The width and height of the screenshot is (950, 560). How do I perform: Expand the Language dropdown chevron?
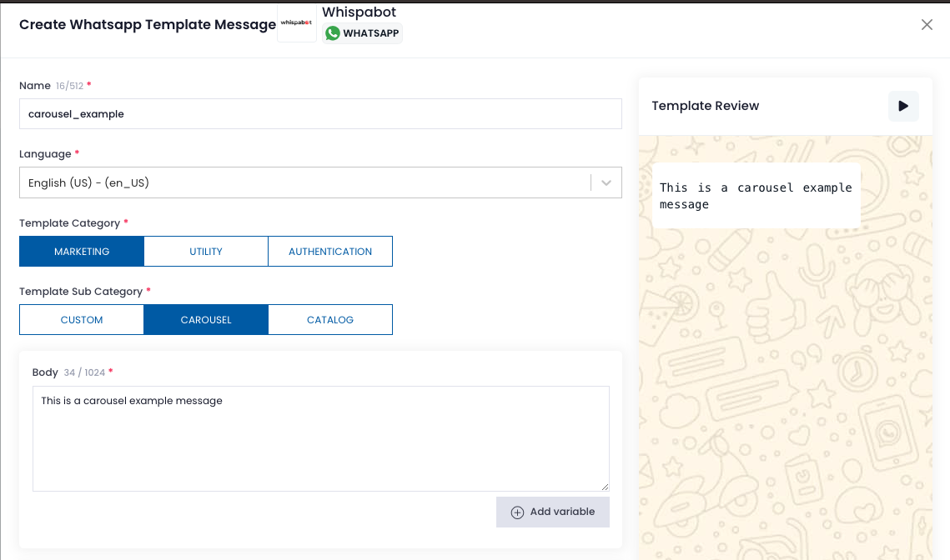click(606, 182)
